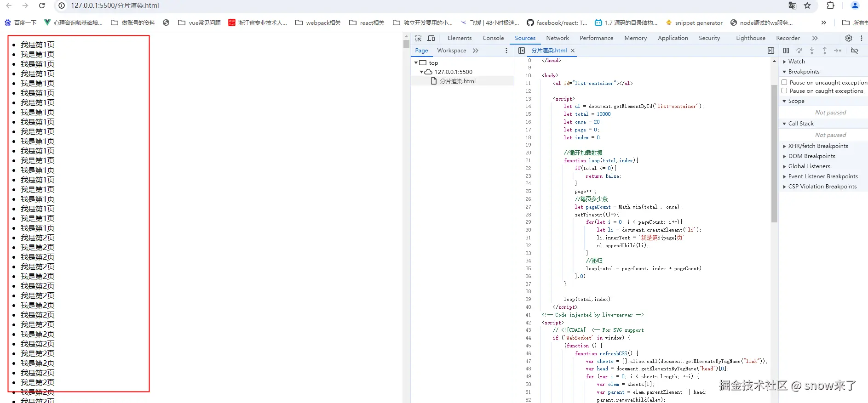Viewport: 868px width, 403px height.
Task: Go back with the browser back arrow
Action: pos(9,6)
